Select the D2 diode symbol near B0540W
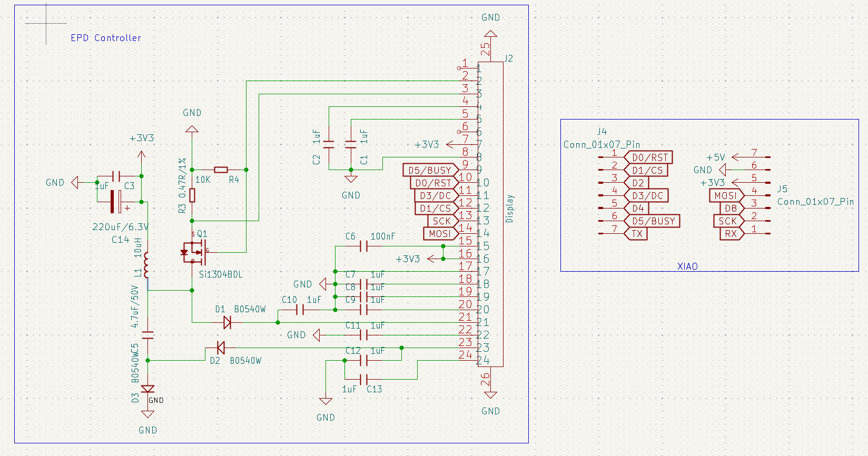This screenshot has width=868, height=456. pyautogui.click(x=220, y=348)
